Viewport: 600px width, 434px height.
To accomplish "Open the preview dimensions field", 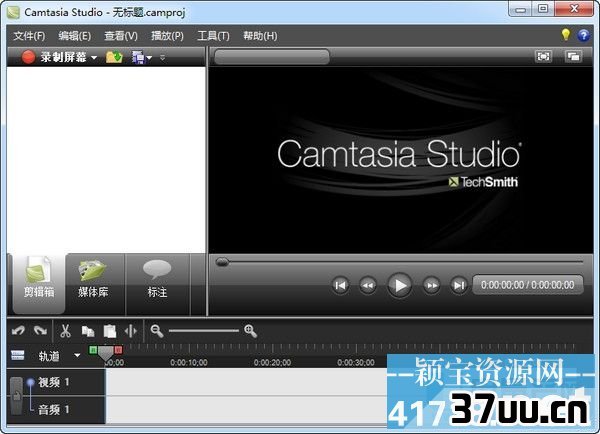I will click(272, 57).
